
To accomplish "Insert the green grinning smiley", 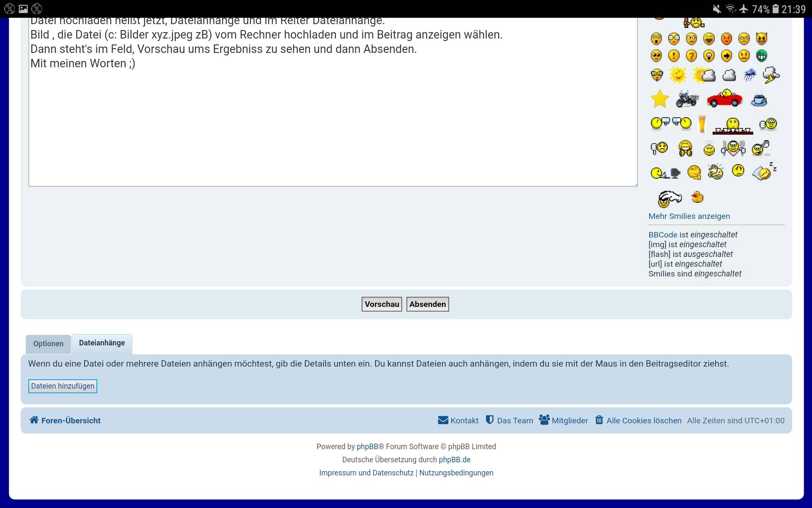I will pyautogui.click(x=761, y=56).
